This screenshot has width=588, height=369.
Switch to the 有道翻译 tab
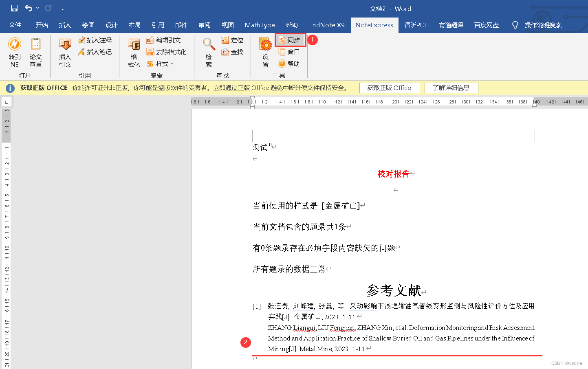pos(451,25)
